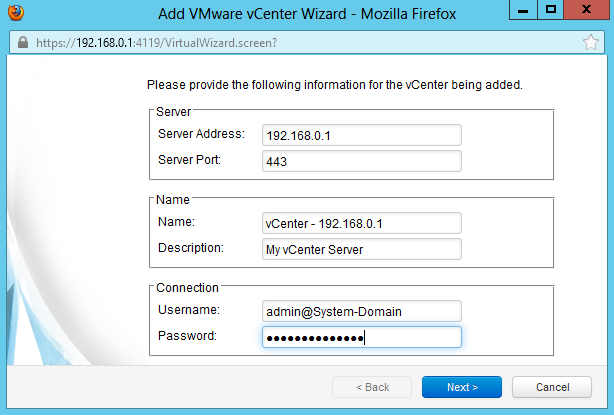Click the 'Connection' group heading
This screenshot has height=415, width=614.
pyautogui.click(x=187, y=288)
